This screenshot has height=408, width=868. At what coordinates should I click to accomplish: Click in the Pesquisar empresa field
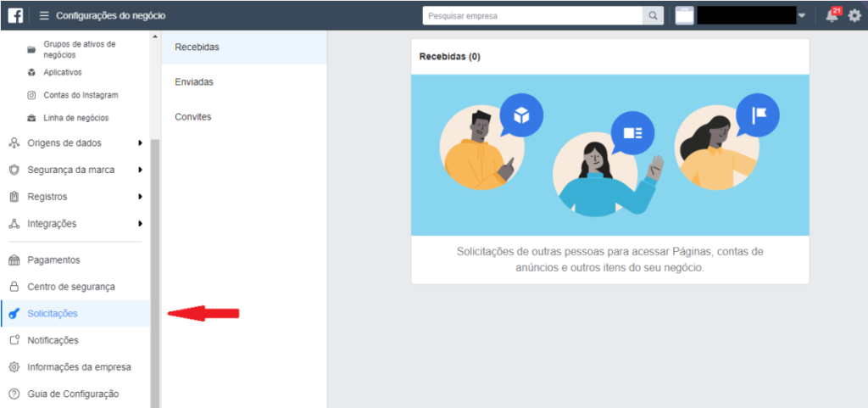[532, 15]
